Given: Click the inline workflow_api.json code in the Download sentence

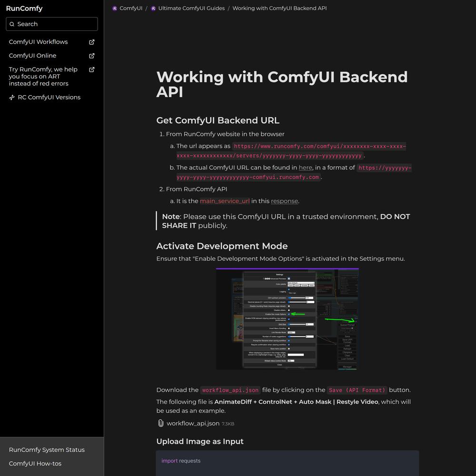Looking at the screenshot, I should [230, 390].
